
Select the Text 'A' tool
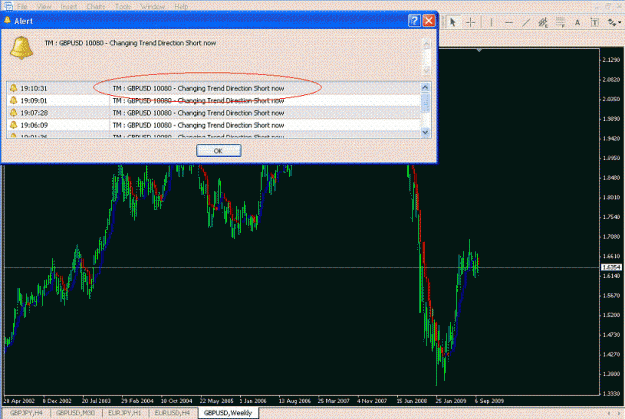(577, 23)
